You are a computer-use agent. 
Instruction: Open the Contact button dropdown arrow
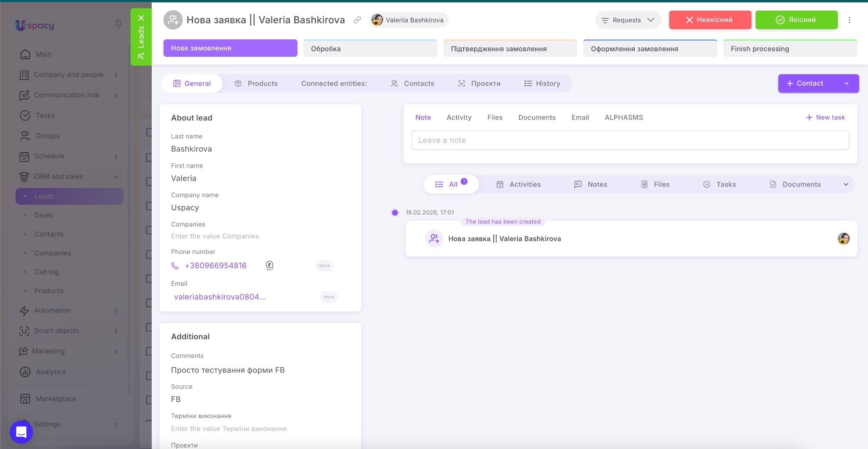[x=846, y=84]
